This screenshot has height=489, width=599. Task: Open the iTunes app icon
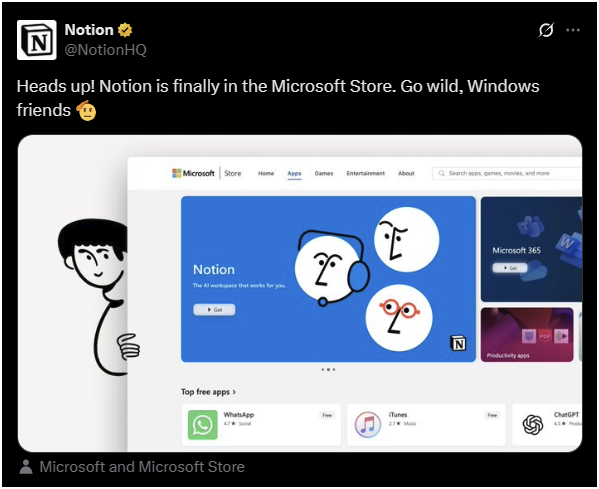click(367, 425)
